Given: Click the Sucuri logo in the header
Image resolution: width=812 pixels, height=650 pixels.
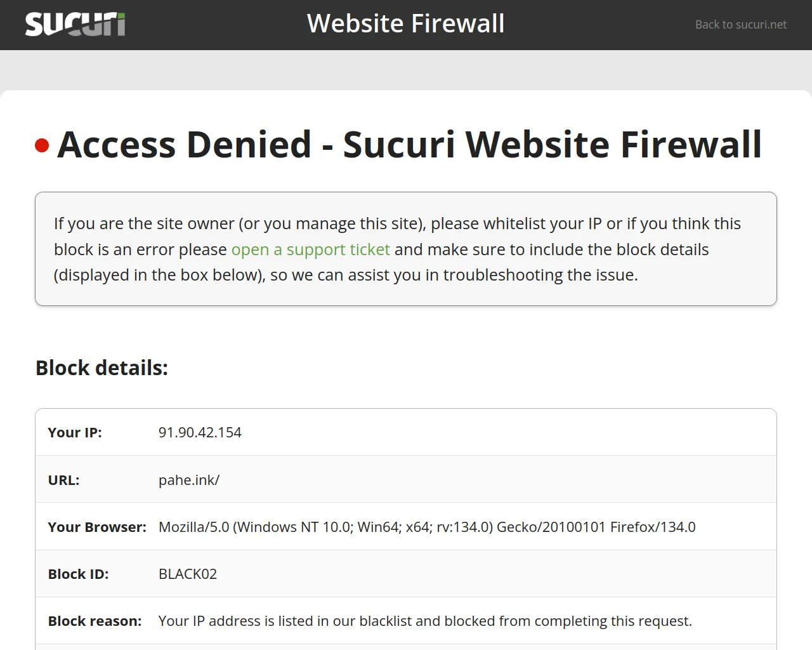Looking at the screenshot, I should tap(75, 24).
